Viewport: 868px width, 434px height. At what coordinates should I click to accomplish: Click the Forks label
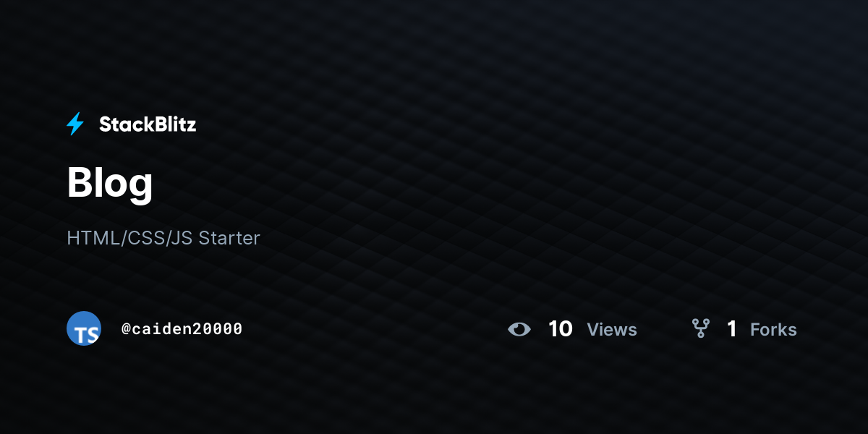pos(773,330)
